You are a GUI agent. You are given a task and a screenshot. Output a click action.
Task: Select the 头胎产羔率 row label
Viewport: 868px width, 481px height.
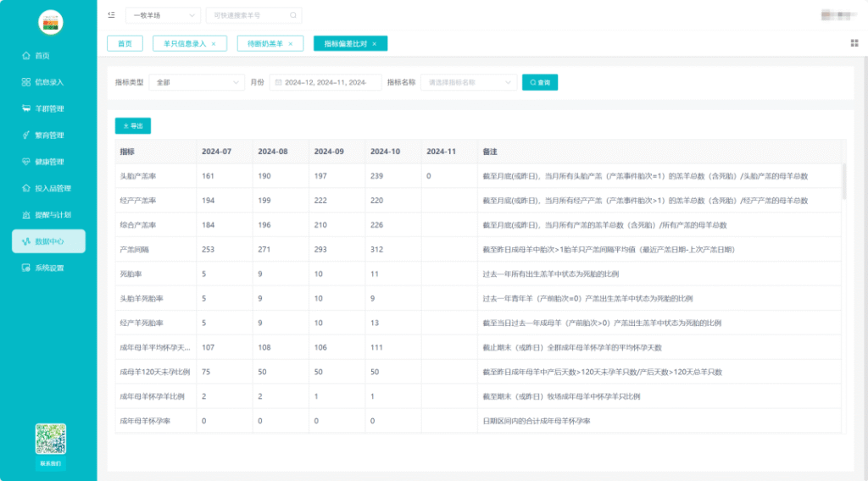tap(138, 176)
